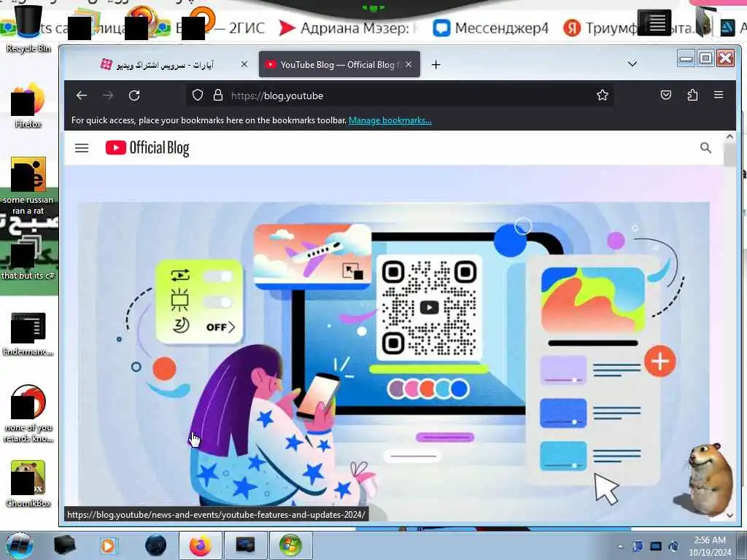
Task: Open the YouTube Blog navigation menu
Action: pos(82,148)
